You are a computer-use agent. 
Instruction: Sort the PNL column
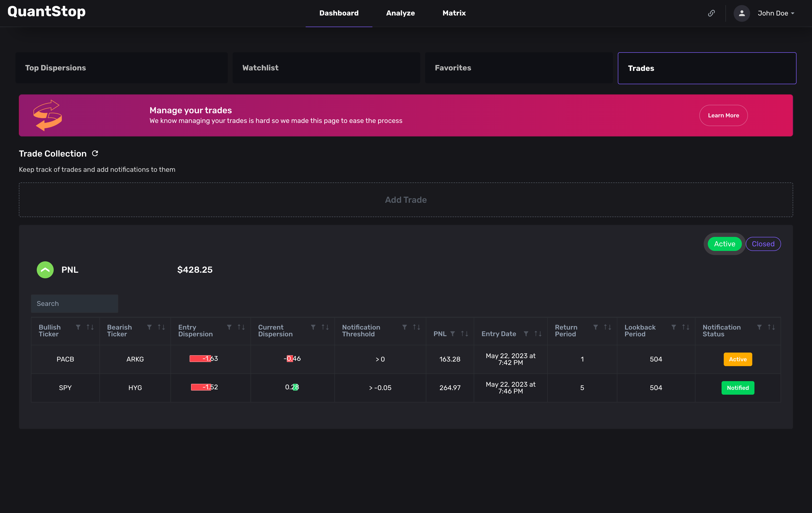click(464, 334)
